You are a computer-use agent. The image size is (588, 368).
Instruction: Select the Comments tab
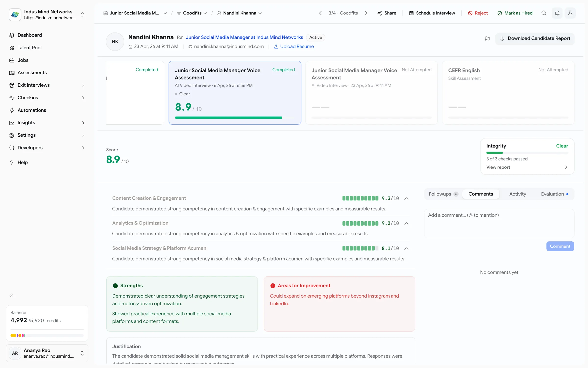tap(481, 194)
